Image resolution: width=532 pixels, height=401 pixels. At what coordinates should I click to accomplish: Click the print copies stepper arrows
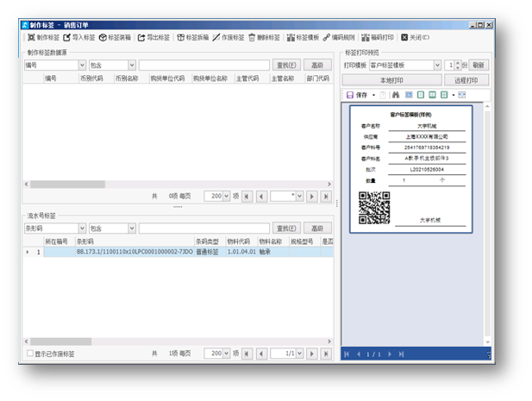pos(458,66)
